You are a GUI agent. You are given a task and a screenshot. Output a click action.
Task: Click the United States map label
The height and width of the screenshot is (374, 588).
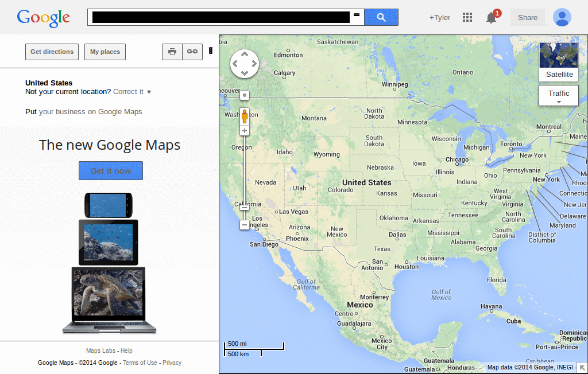point(367,182)
